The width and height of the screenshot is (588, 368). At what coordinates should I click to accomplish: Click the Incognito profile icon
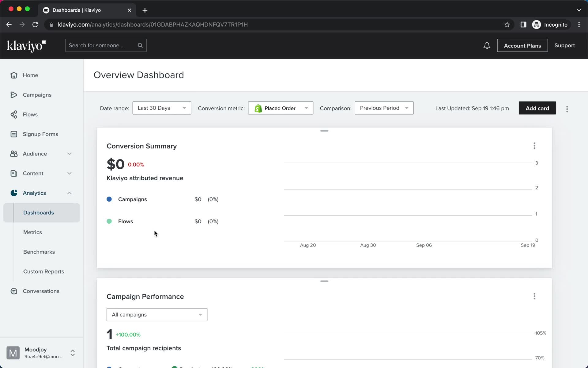click(537, 25)
